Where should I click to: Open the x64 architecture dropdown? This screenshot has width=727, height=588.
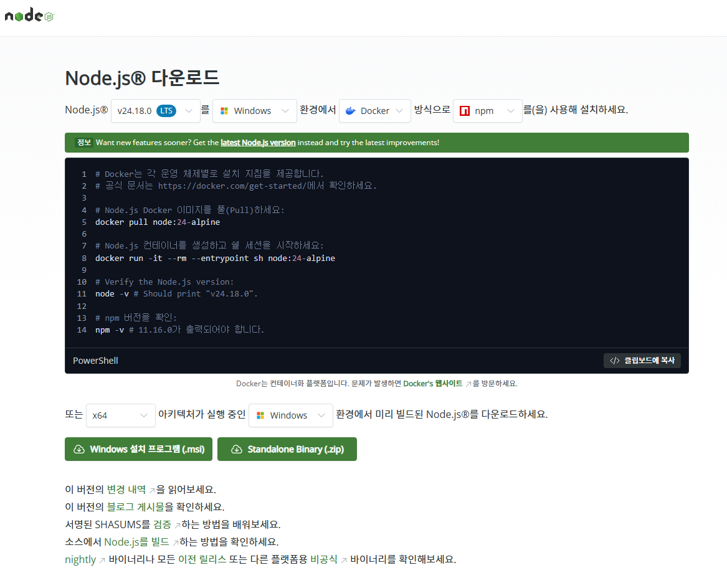(121, 415)
